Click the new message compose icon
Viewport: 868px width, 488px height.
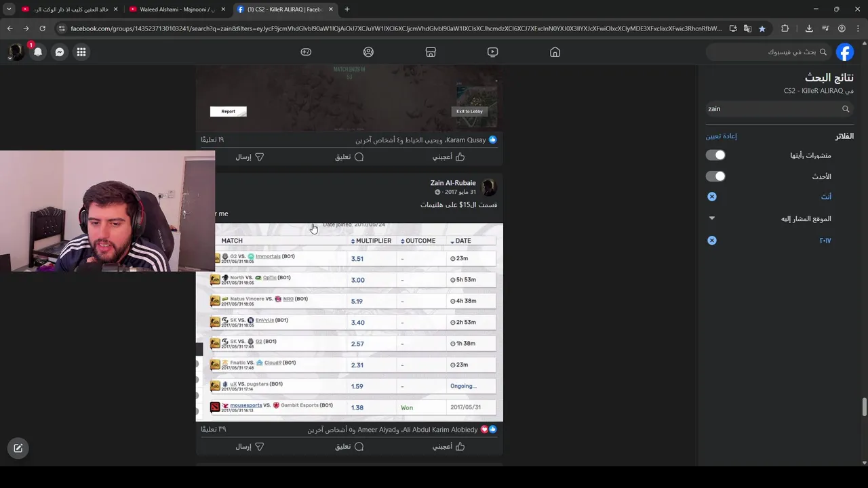(18, 448)
